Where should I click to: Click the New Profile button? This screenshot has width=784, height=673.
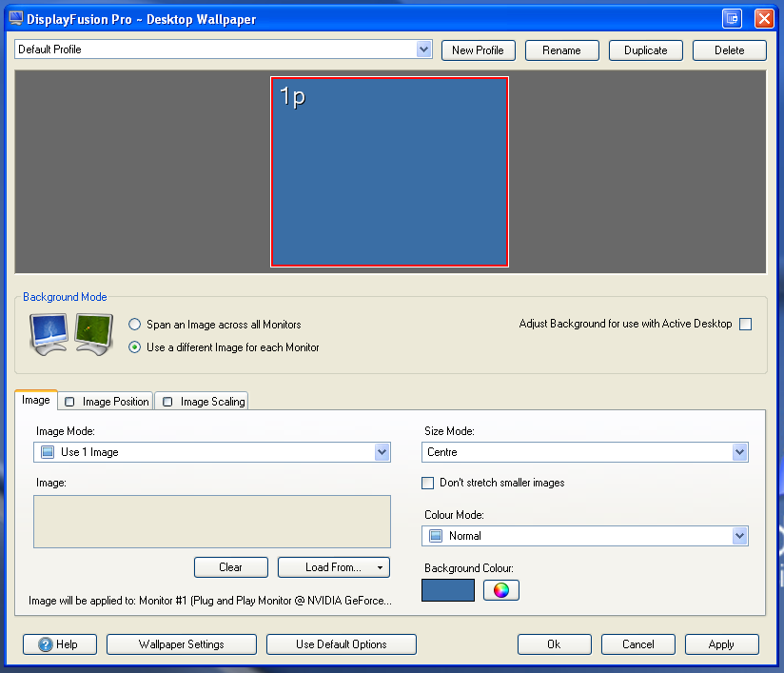pos(478,49)
